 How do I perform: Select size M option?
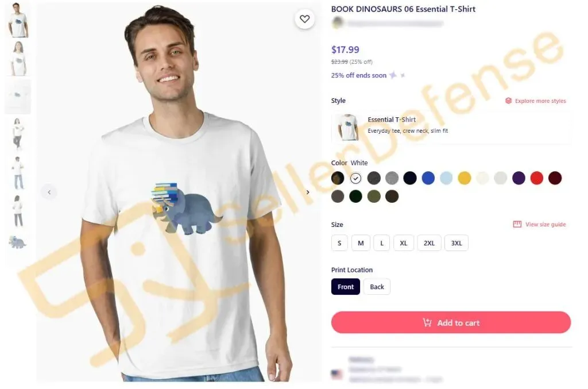pyautogui.click(x=361, y=243)
